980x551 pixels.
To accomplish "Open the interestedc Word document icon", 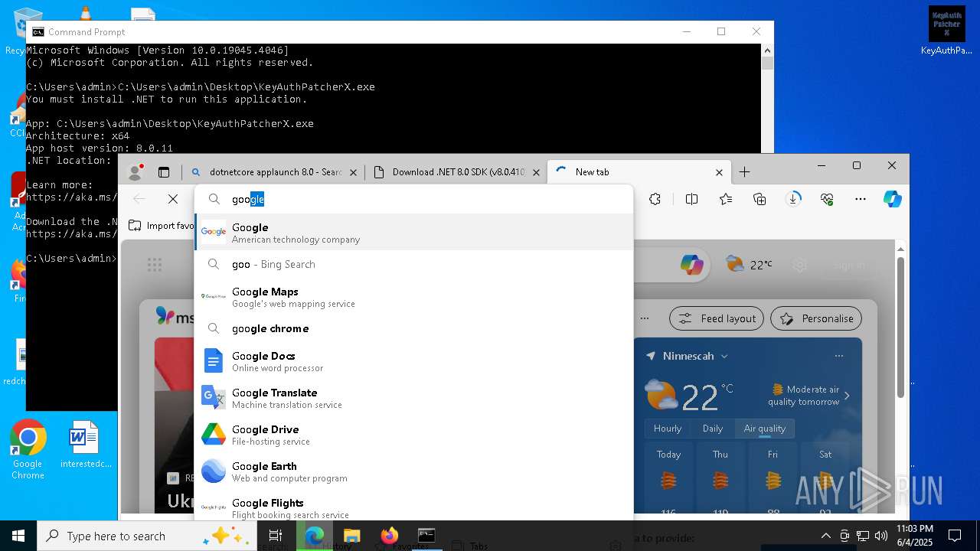I will tap(84, 445).
